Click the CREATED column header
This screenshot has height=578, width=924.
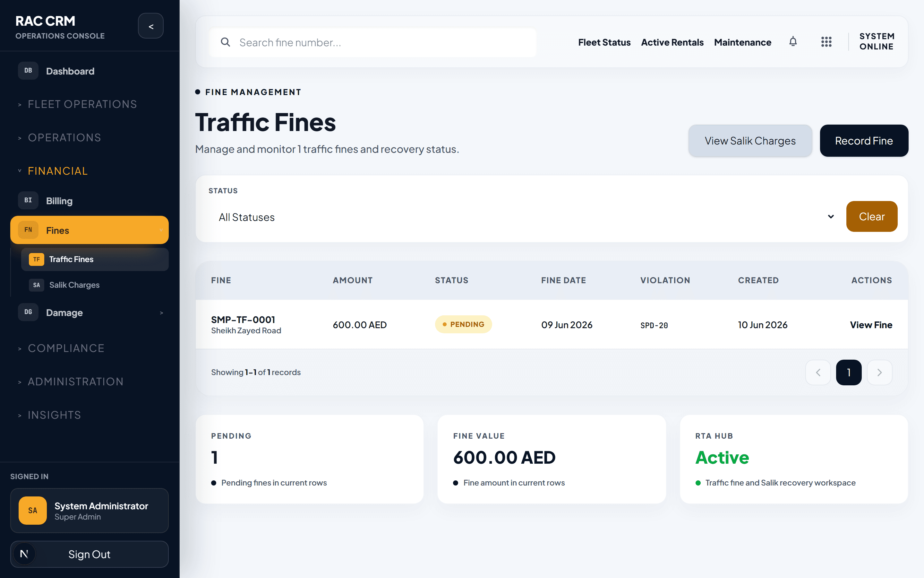[x=758, y=280]
